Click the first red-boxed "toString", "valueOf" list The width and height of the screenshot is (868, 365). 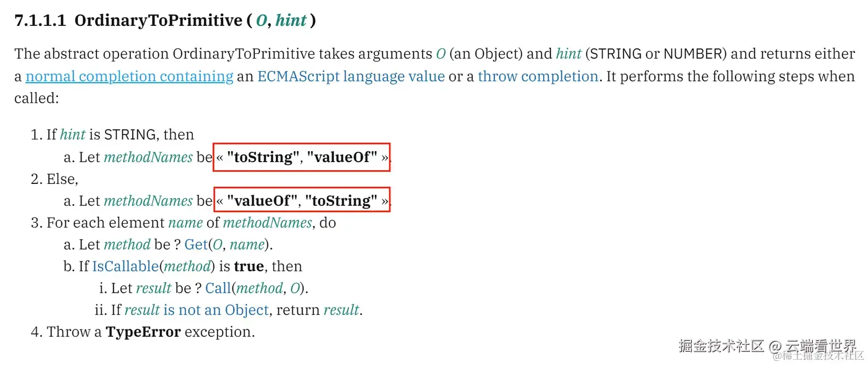[302, 157]
